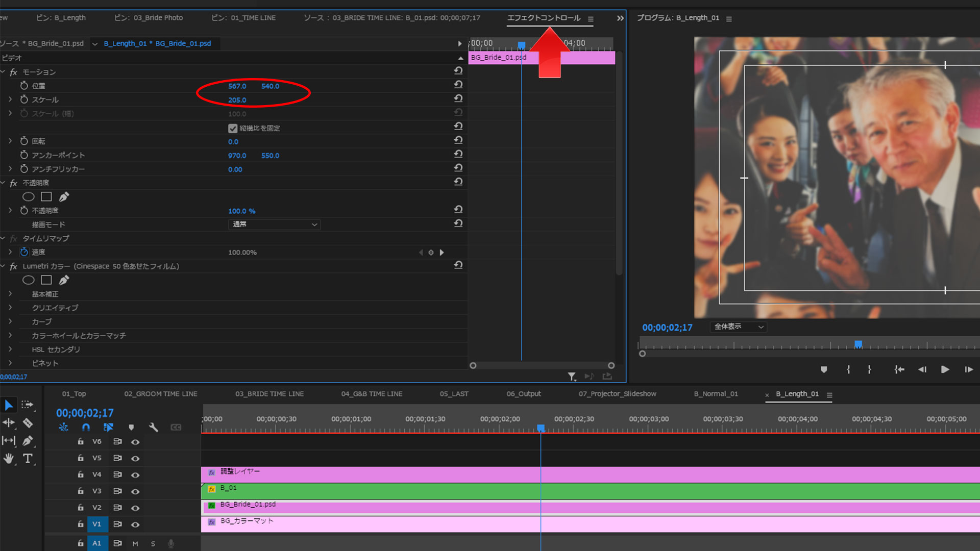The image size is (980, 551).
Task: Draw free bezier mask under Opacity
Action: 64,197
